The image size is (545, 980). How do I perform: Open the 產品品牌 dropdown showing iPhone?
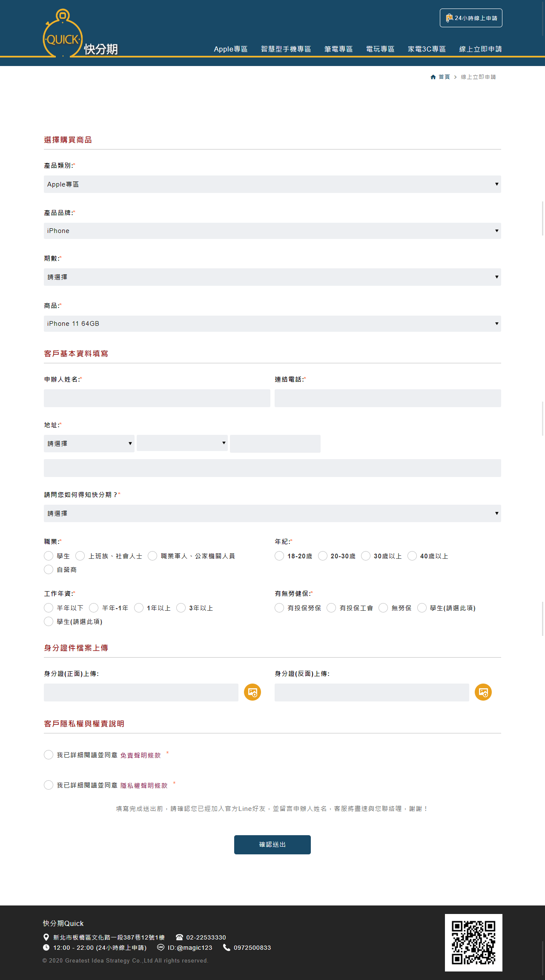[x=272, y=231]
